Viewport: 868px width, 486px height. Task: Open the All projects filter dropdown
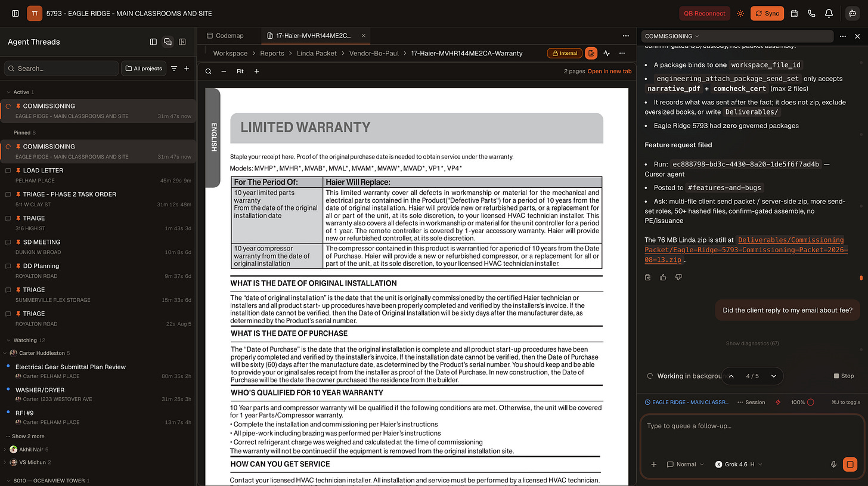point(144,69)
